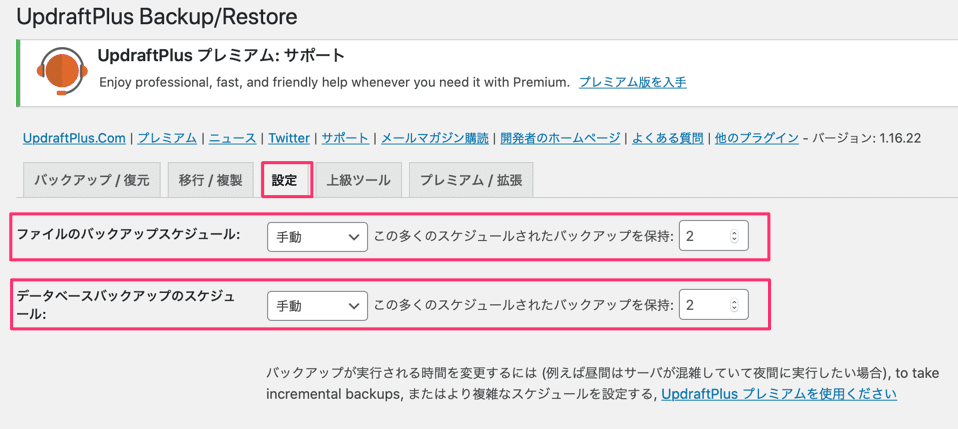Open the 上級ツール tab
Viewport: 958px width, 429px height.
[x=358, y=181]
